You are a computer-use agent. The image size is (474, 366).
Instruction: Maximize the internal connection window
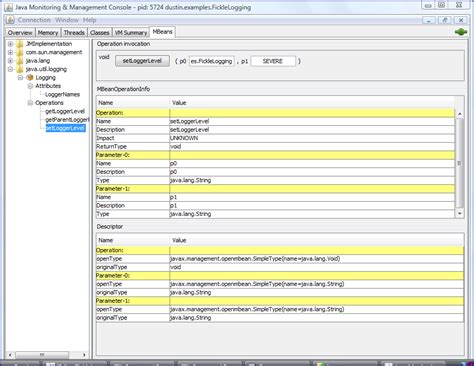click(x=445, y=20)
